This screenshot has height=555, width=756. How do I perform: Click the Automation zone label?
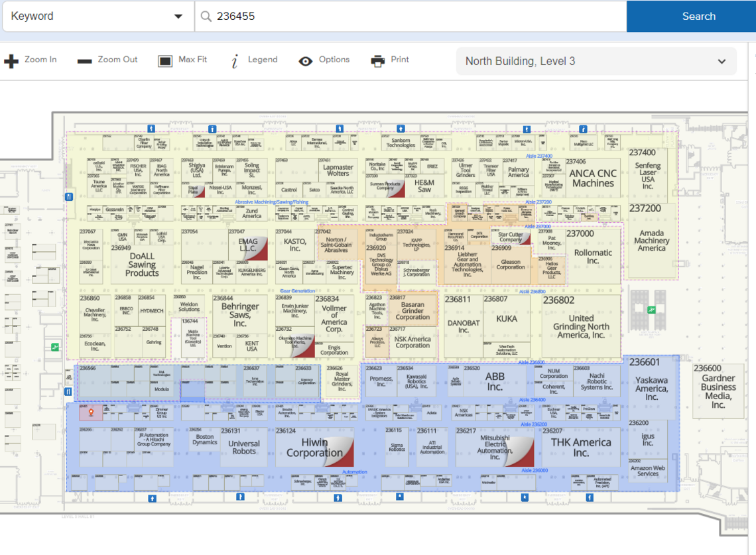(354, 472)
